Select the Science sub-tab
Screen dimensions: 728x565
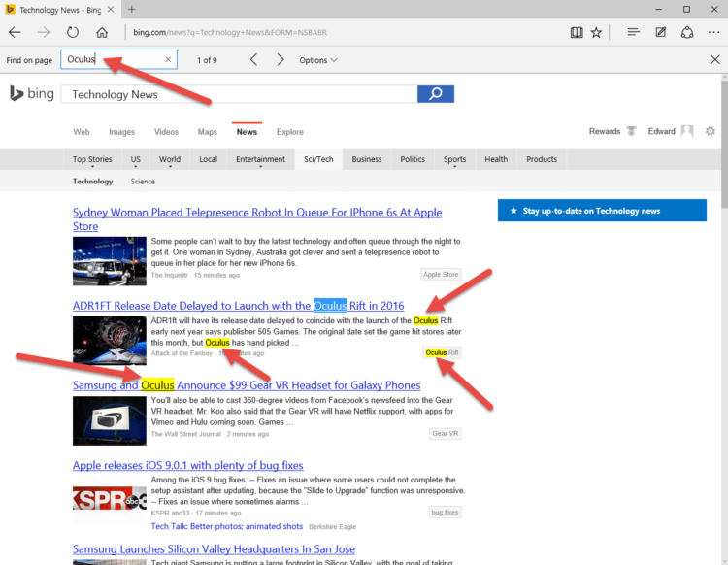(143, 182)
